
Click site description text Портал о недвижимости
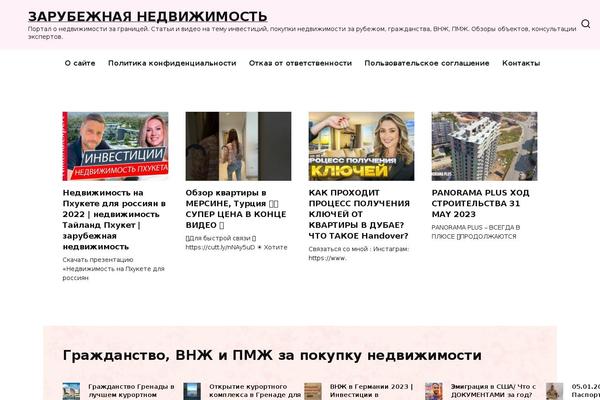pyautogui.click(x=302, y=33)
